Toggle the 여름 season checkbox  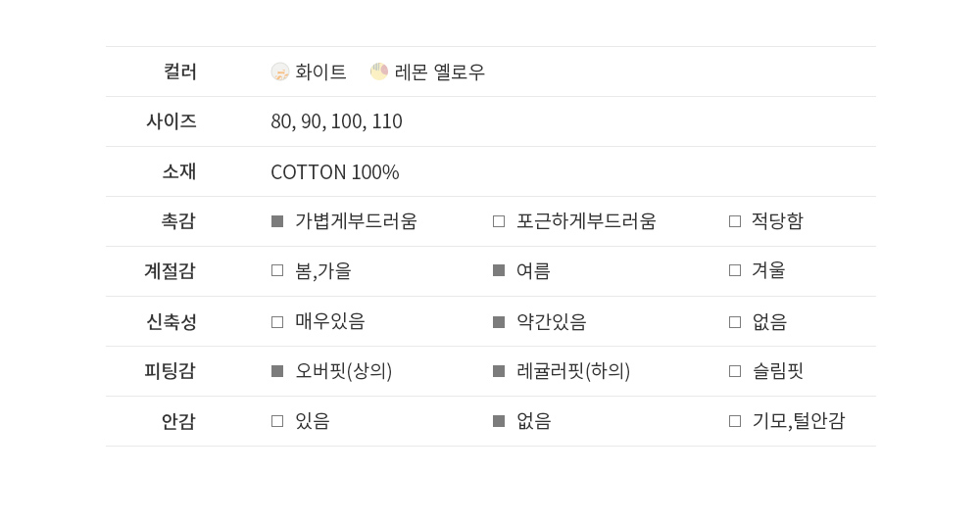pyautogui.click(x=499, y=270)
